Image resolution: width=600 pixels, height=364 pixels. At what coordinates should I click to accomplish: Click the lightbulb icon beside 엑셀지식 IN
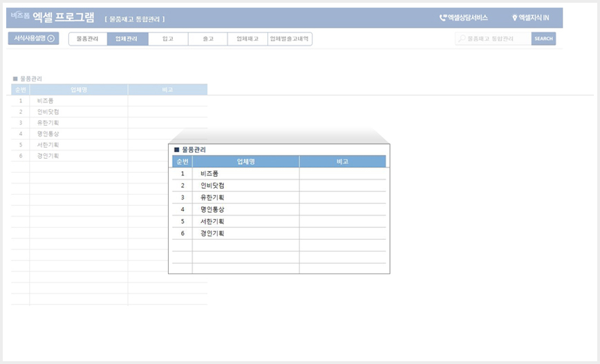point(515,17)
